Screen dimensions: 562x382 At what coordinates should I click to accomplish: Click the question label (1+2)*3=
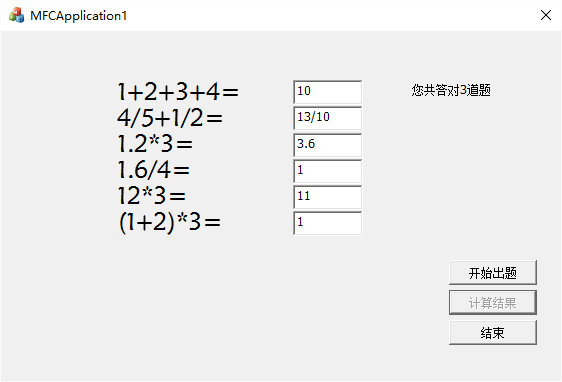tap(170, 223)
